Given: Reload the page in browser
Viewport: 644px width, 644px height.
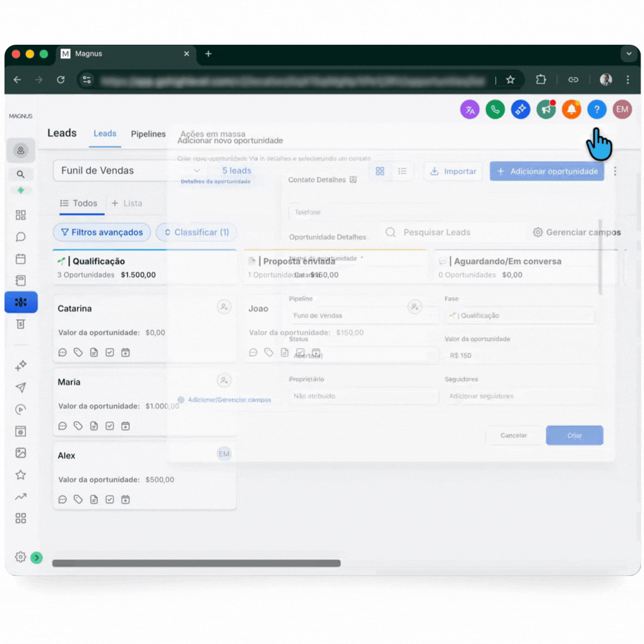Looking at the screenshot, I should click(61, 80).
